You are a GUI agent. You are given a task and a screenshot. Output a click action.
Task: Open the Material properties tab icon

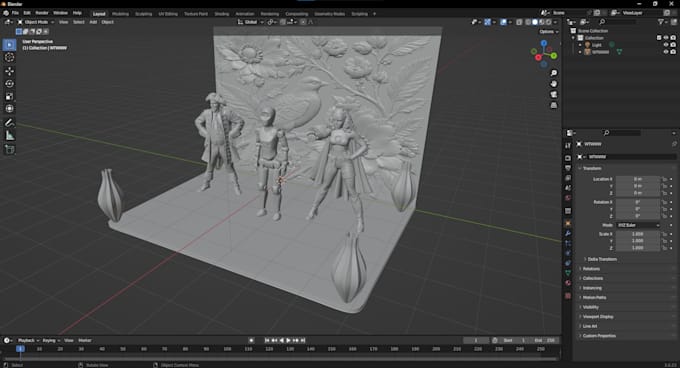pyautogui.click(x=568, y=283)
